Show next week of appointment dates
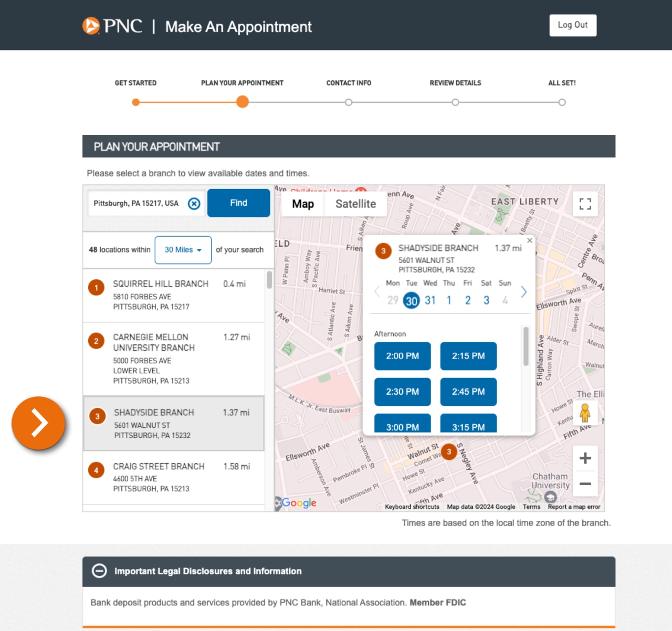Screen dimensions: 672x631 pyautogui.click(x=523, y=292)
